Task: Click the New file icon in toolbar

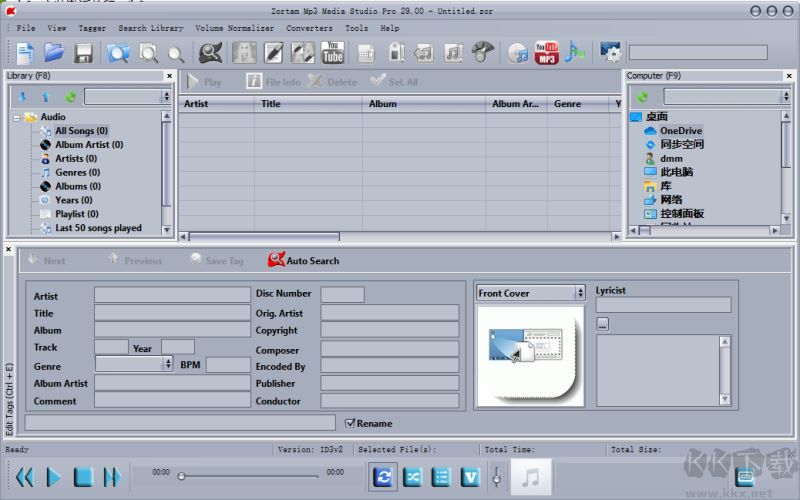Action: [24, 53]
